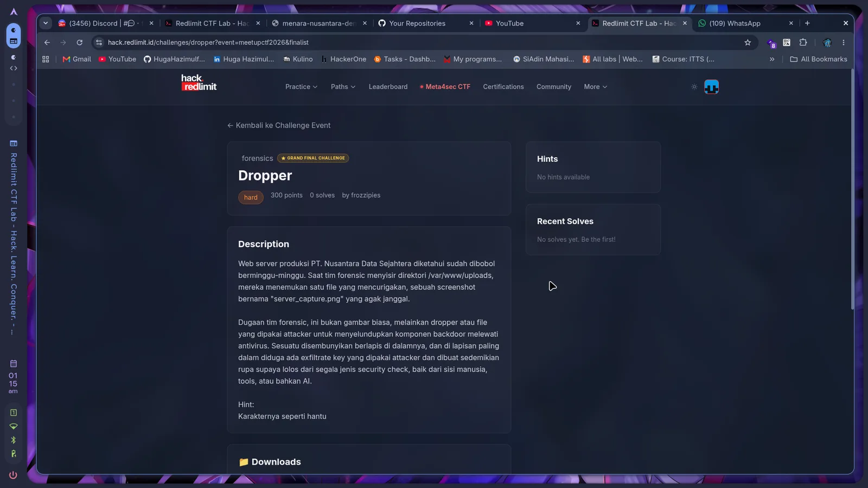Close the YouTube tab
Image resolution: width=868 pixels, height=488 pixels.
click(578, 23)
